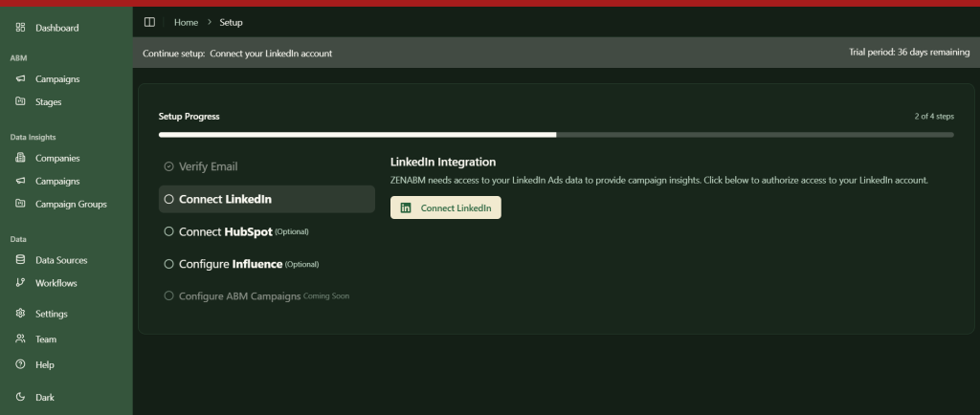Click the Setup breadcrumb

pyautogui.click(x=231, y=22)
